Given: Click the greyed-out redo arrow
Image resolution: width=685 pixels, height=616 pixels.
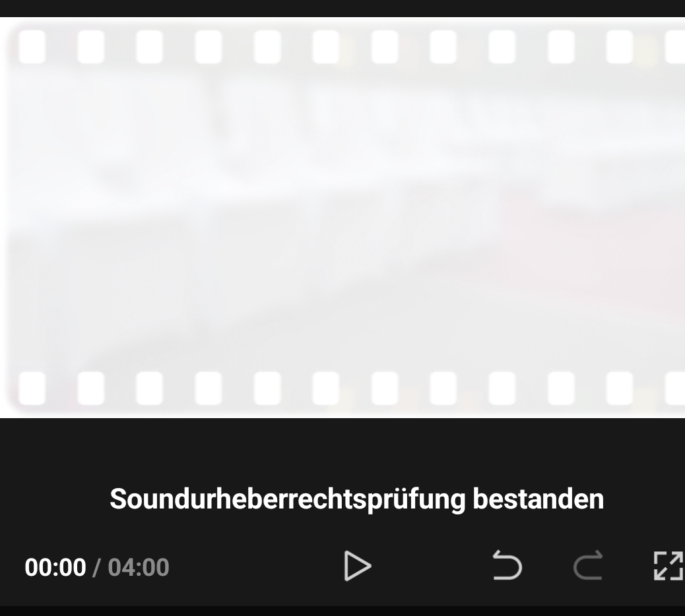Looking at the screenshot, I should (x=588, y=565).
